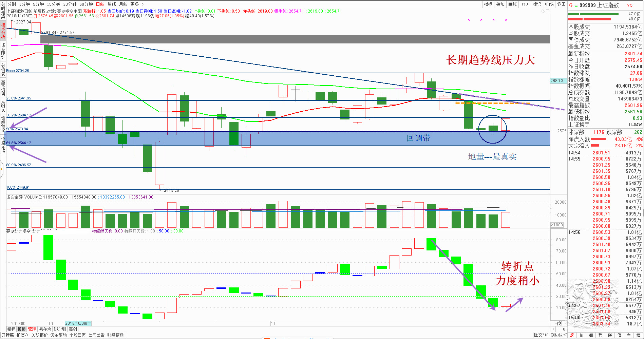Click the 指标 toolbar button
Viewport: 644px width, 339px height.
[x=488, y=4]
